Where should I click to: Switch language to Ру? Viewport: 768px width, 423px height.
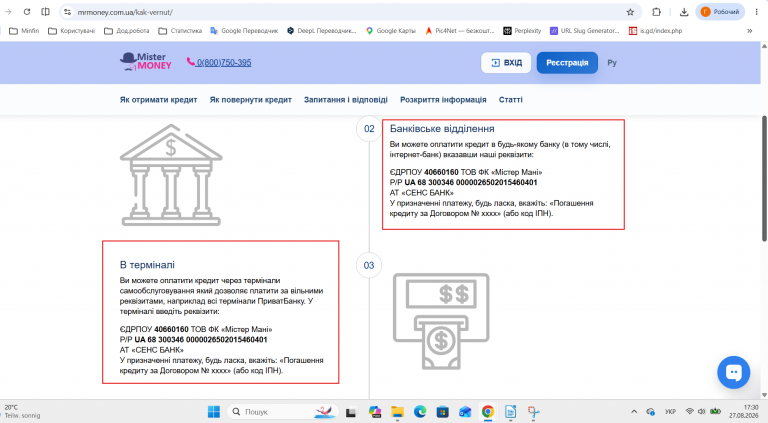612,63
